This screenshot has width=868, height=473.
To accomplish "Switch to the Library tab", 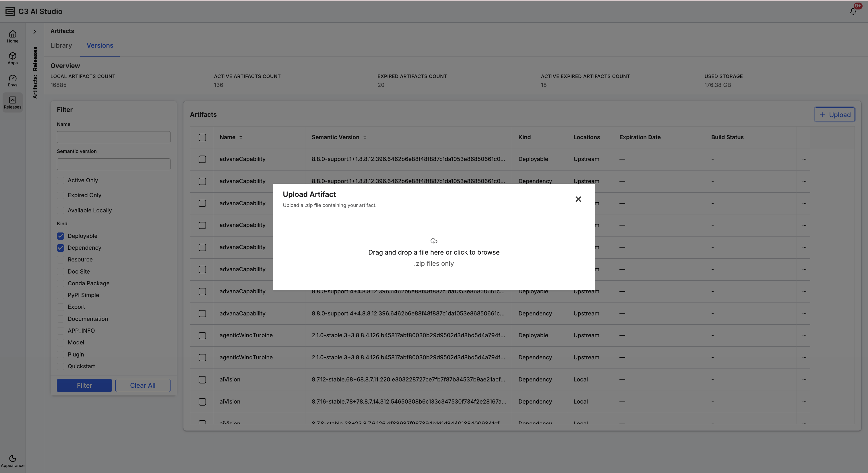I will click(x=61, y=45).
